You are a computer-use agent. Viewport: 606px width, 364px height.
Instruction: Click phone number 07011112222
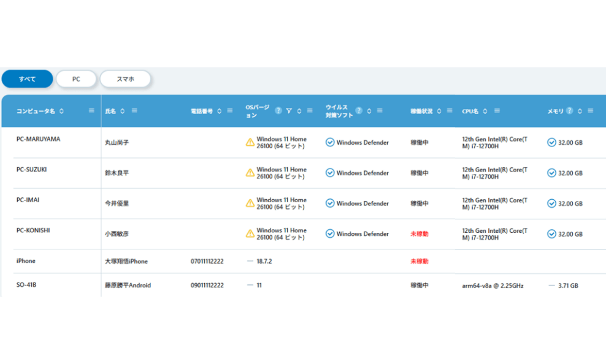[x=207, y=261]
